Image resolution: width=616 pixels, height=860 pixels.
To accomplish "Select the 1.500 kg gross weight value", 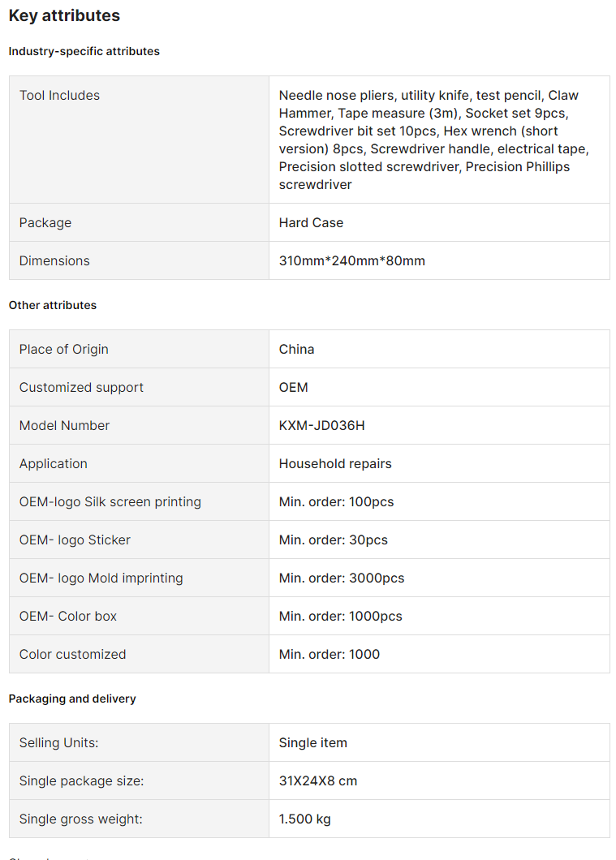I will pos(304,819).
